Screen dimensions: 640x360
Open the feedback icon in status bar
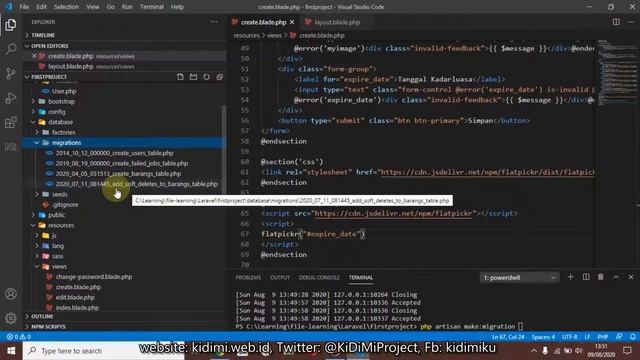pyautogui.click(x=619, y=337)
